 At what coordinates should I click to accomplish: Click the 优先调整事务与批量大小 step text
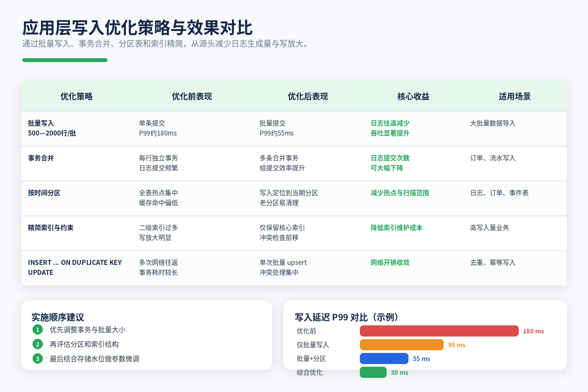(88, 330)
